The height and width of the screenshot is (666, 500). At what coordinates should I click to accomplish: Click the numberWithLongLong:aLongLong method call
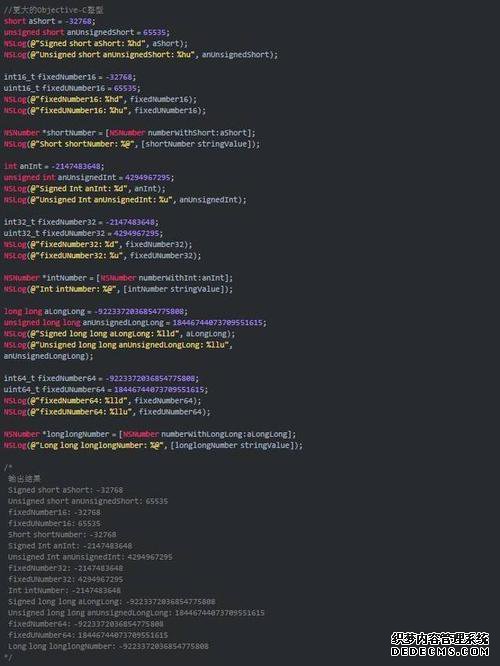226,434
